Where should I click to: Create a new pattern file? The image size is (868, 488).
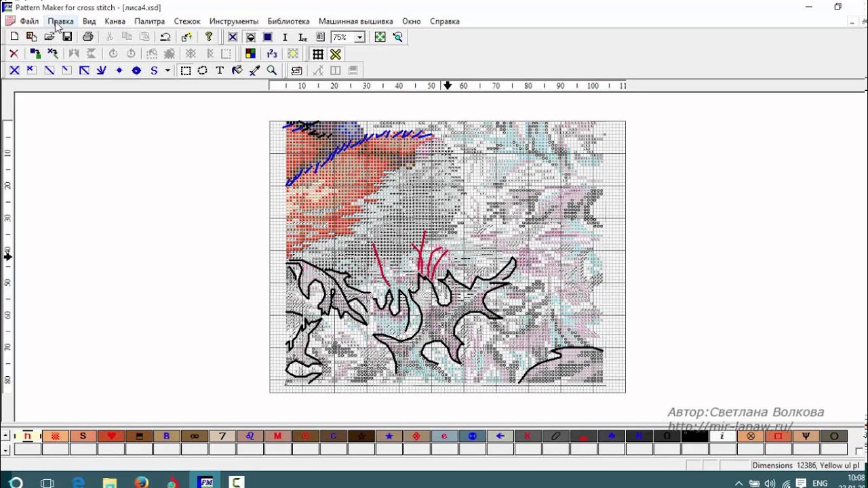point(14,37)
